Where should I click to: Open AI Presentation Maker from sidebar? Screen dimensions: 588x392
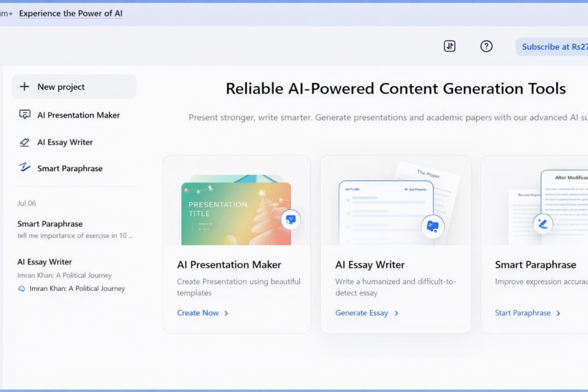point(78,115)
